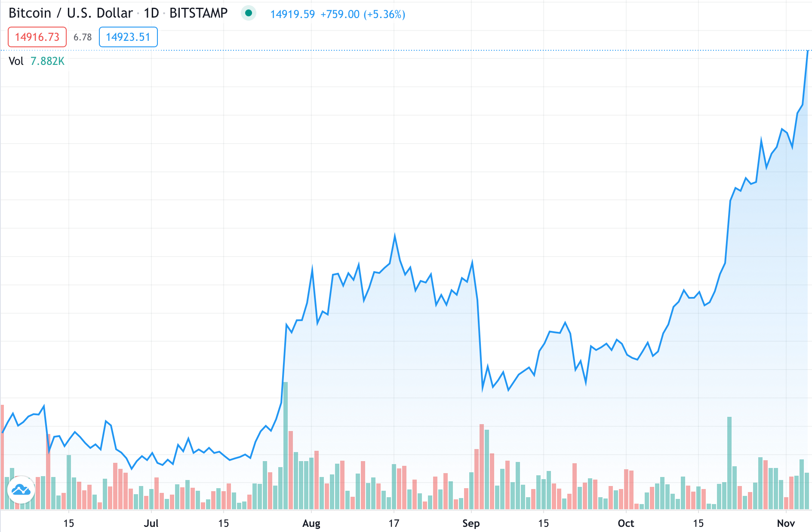This screenshot has width=812, height=532.
Task: Select the 1D interval label
Action: click(x=151, y=13)
